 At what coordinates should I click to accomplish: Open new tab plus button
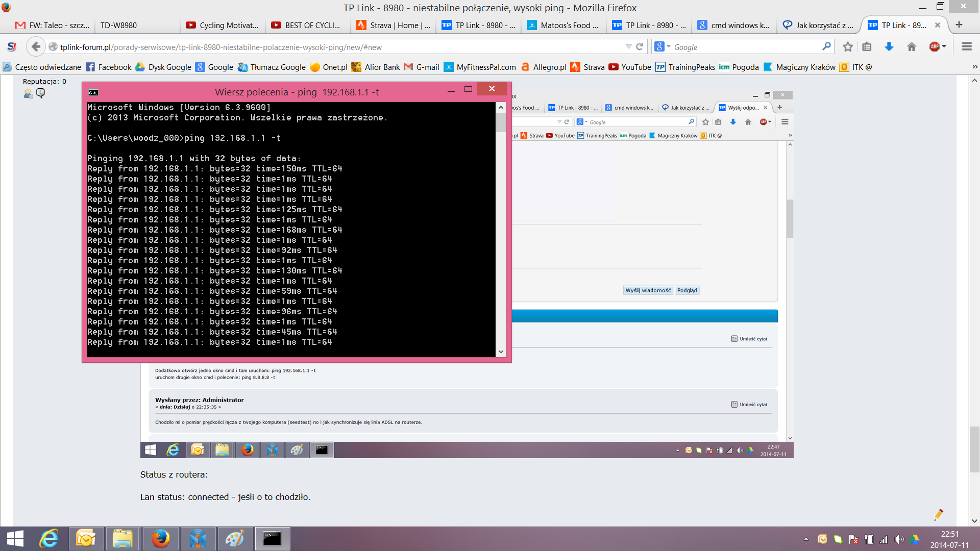point(959,25)
